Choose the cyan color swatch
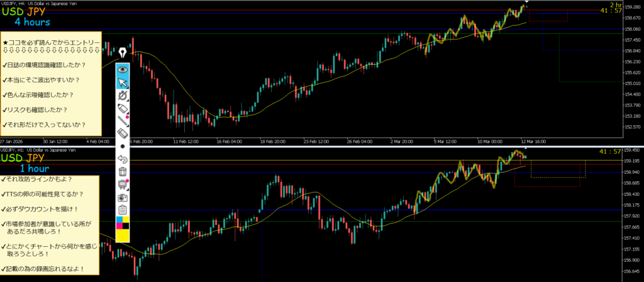644x282 pixels. [x=119, y=221]
